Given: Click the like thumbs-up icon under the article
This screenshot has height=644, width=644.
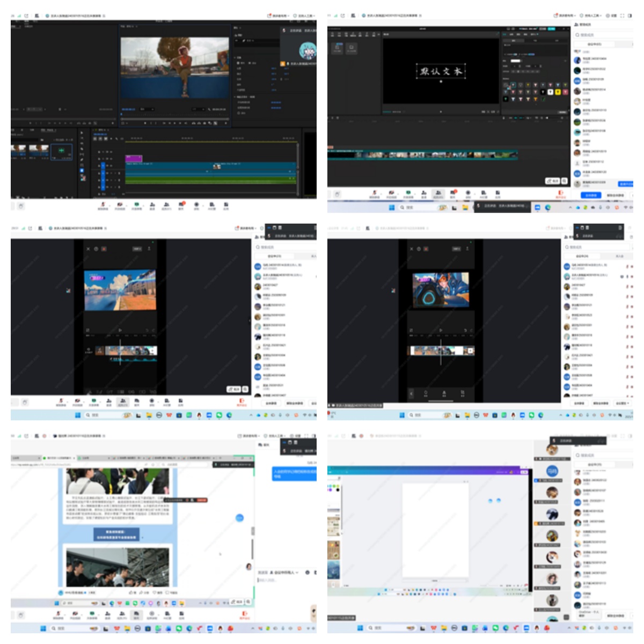Looking at the screenshot, I should [x=131, y=592].
